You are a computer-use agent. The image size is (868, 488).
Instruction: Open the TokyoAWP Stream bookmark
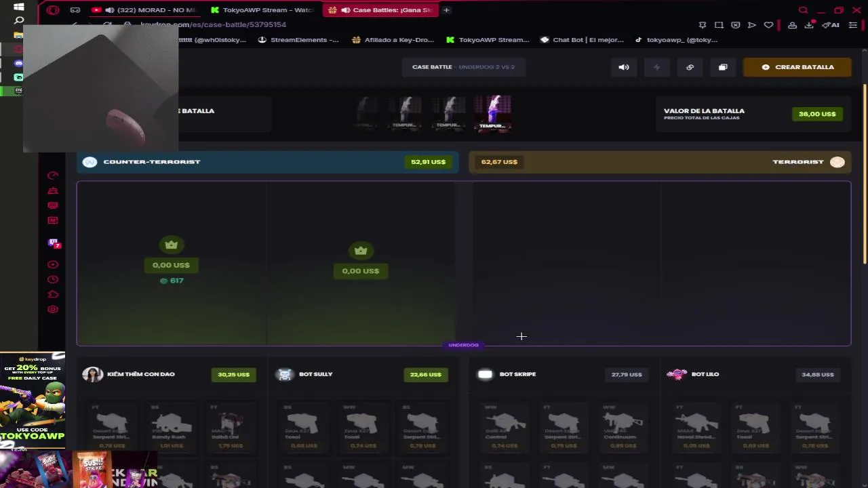coord(488,40)
